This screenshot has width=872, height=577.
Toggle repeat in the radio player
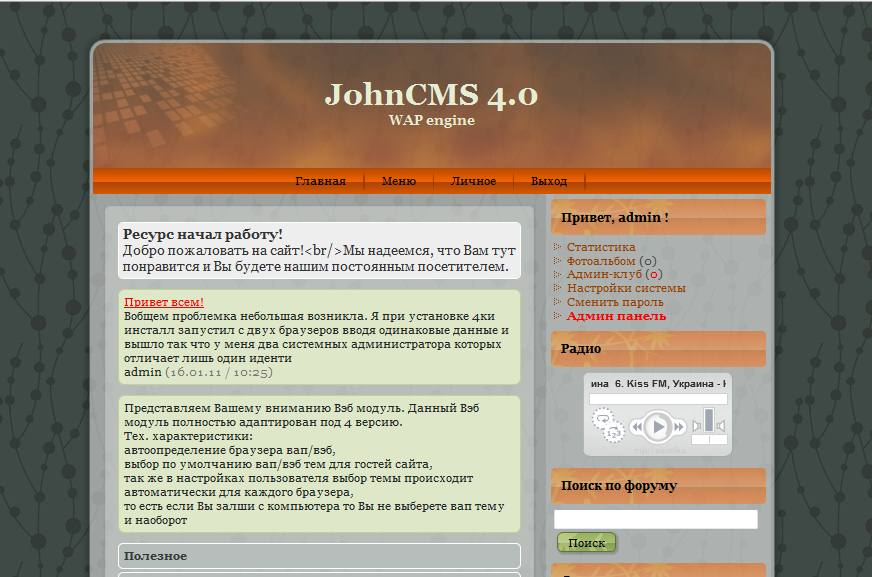[x=601, y=418]
